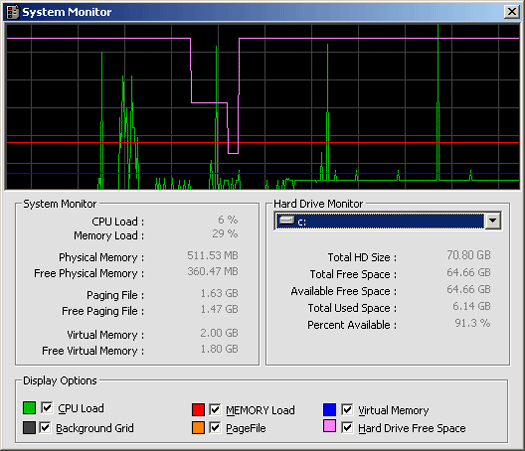Toggle the PageFile display checkbox
Image resolution: width=525 pixels, height=451 pixels.
[x=215, y=428]
